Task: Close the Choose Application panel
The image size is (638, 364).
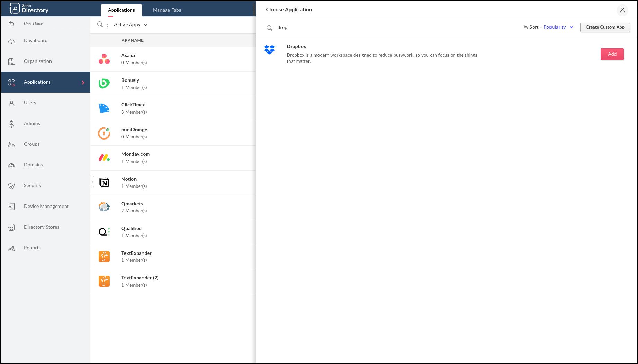Action: [x=622, y=10]
